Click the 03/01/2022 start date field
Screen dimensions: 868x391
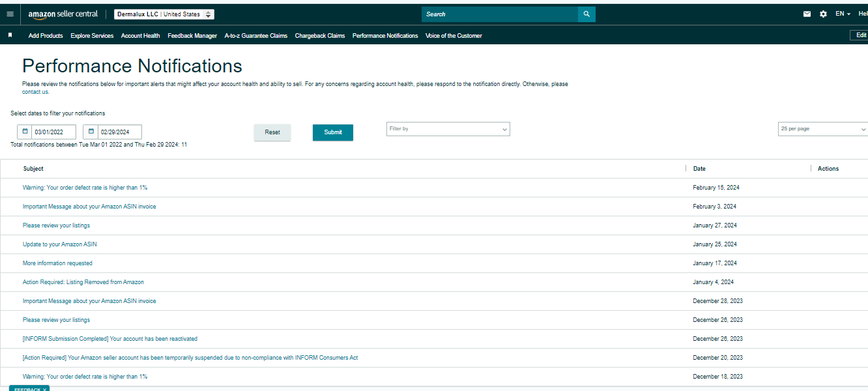tap(54, 132)
